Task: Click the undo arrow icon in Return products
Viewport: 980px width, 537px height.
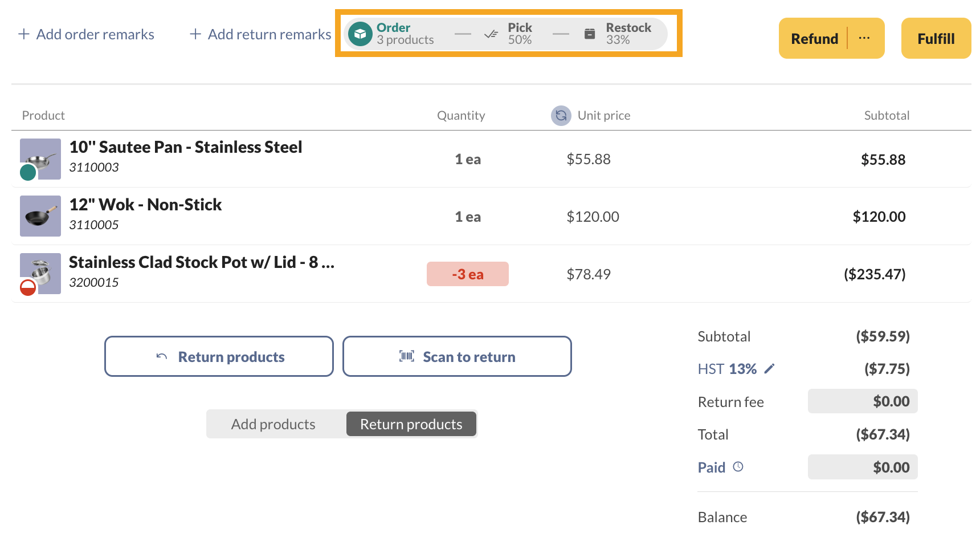Action: pos(161,356)
